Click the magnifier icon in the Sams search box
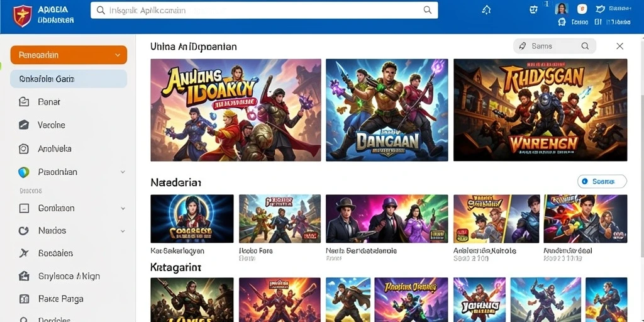The image size is (644, 322). point(585,46)
